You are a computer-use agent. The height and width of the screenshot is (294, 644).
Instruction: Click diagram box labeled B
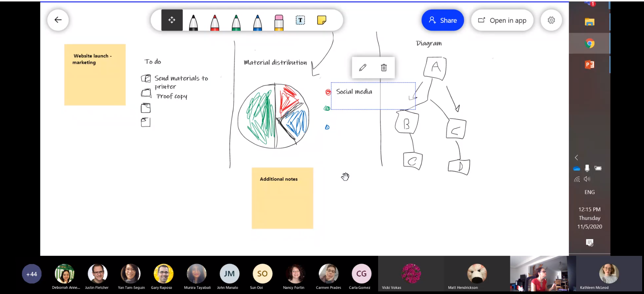(407, 122)
